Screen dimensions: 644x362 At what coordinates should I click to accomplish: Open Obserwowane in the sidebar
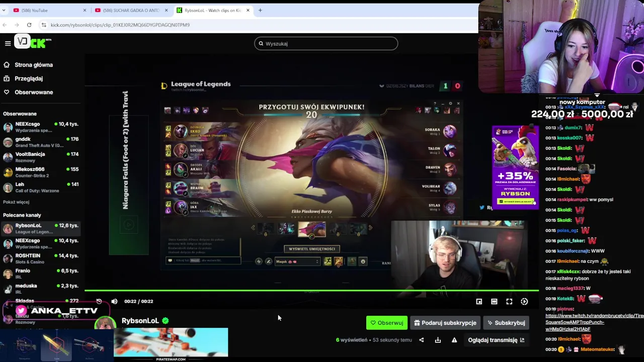[x=34, y=92]
